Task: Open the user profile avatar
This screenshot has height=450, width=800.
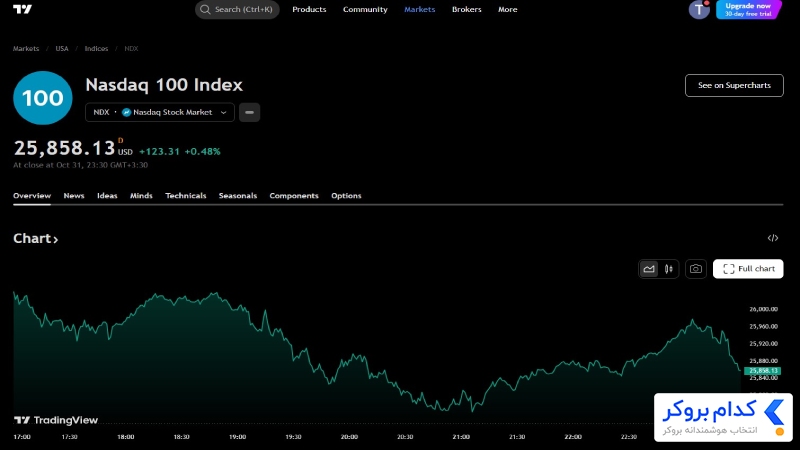Action: [x=699, y=10]
